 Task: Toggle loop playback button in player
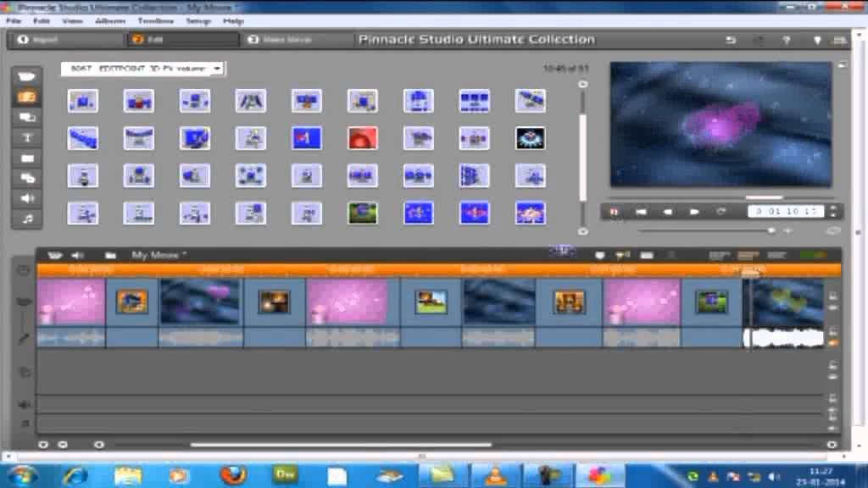pos(721,211)
